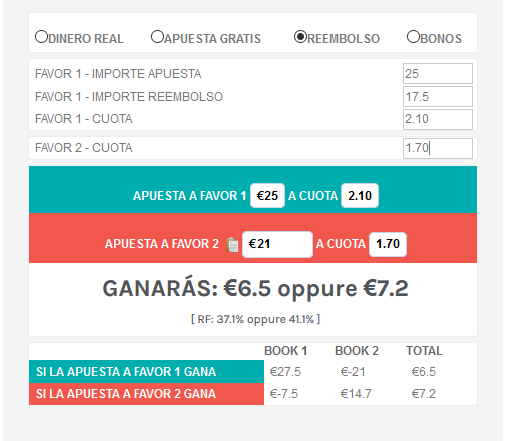Focus the Favor 1 Importe Apuesta field
This screenshot has width=505, height=441.
pyautogui.click(x=438, y=74)
